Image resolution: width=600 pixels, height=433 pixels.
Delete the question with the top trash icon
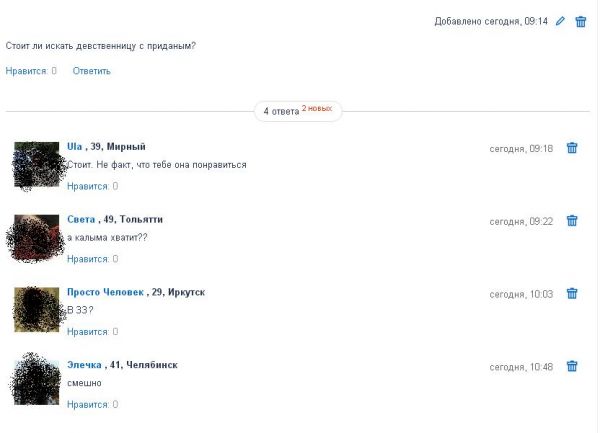(x=580, y=21)
